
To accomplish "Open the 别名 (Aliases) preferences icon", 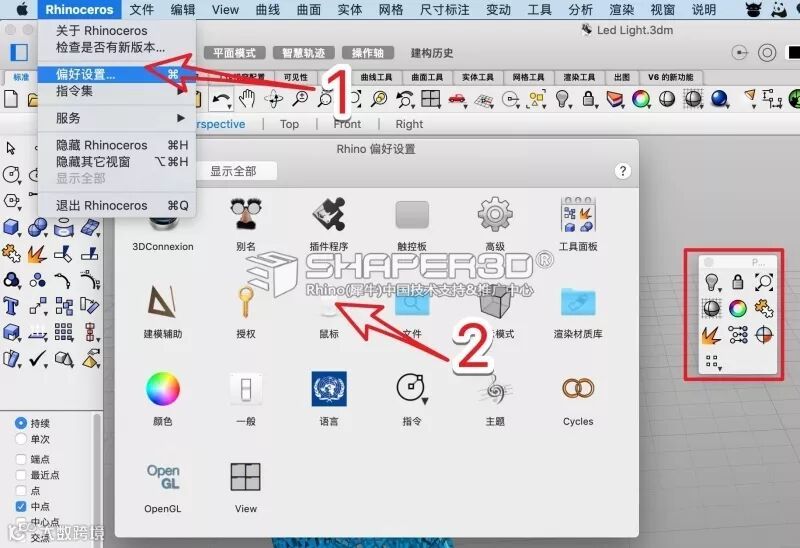I will pyautogui.click(x=245, y=214).
